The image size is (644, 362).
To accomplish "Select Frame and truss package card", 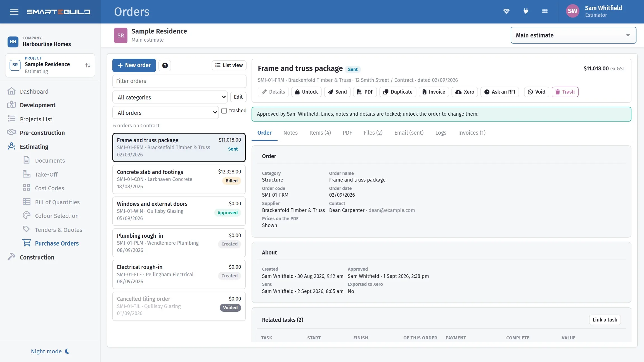I will point(179,147).
